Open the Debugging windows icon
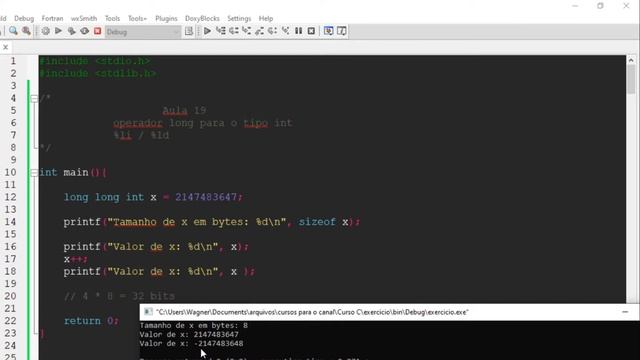Screen dimensions: 640x360 pyautogui.click(x=328, y=31)
